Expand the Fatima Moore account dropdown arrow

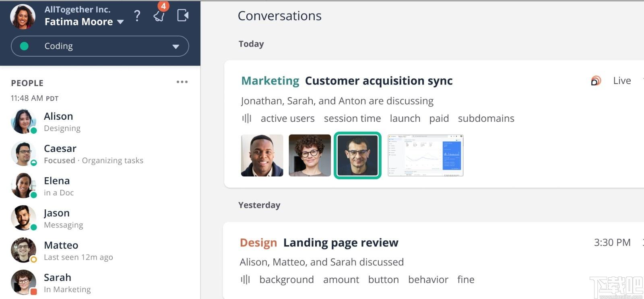point(120,22)
